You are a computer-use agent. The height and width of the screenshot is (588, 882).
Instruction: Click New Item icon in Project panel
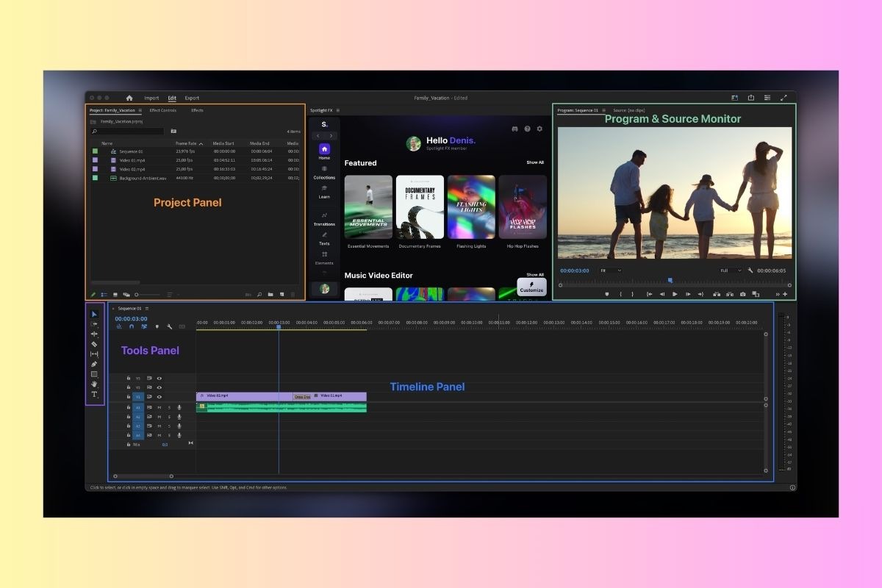[282, 294]
